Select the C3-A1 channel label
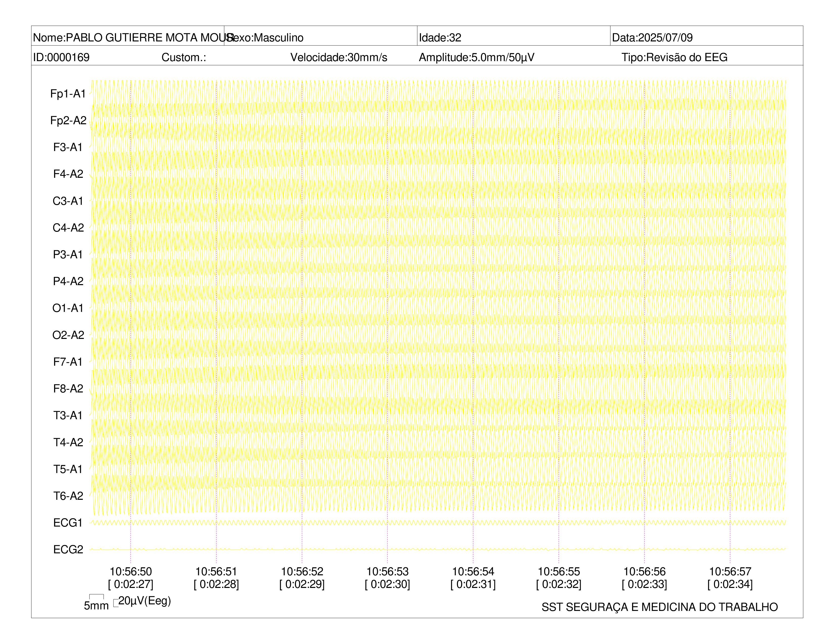 (x=68, y=201)
